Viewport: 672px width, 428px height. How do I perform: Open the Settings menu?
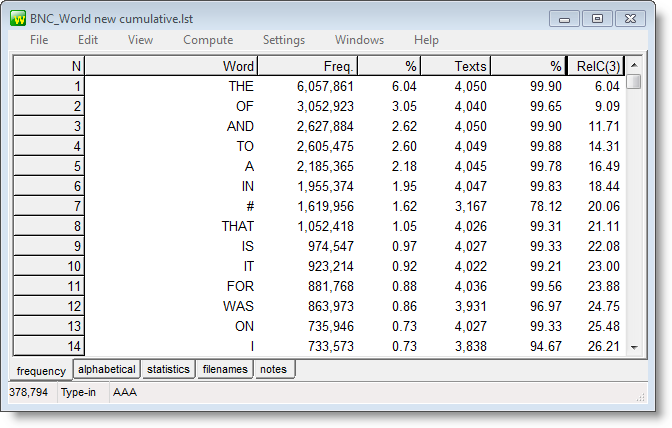coord(284,40)
